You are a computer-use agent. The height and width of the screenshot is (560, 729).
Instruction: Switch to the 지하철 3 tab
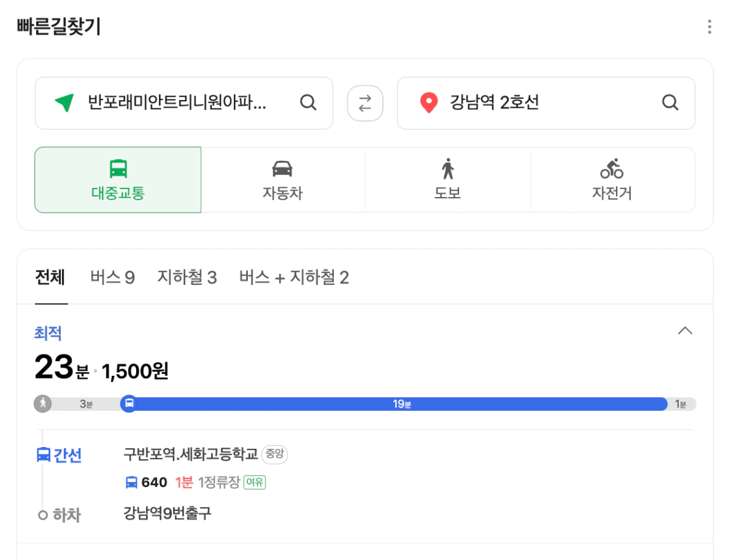(x=187, y=278)
